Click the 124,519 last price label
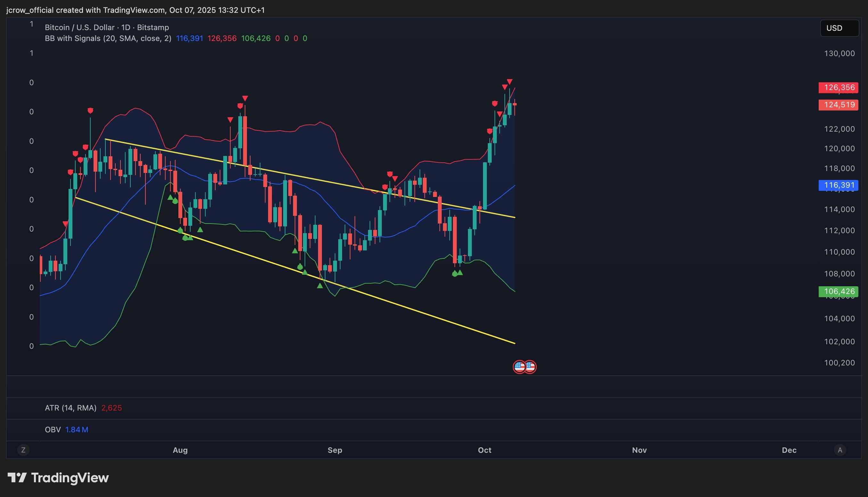868x497 pixels. (x=839, y=105)
